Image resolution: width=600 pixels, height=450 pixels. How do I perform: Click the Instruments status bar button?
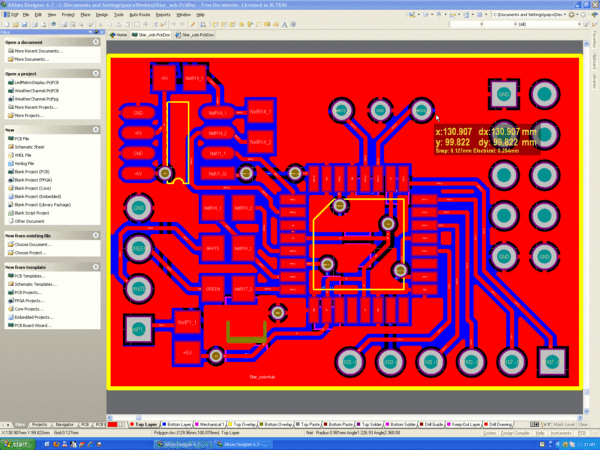click(x=561, y=433)
